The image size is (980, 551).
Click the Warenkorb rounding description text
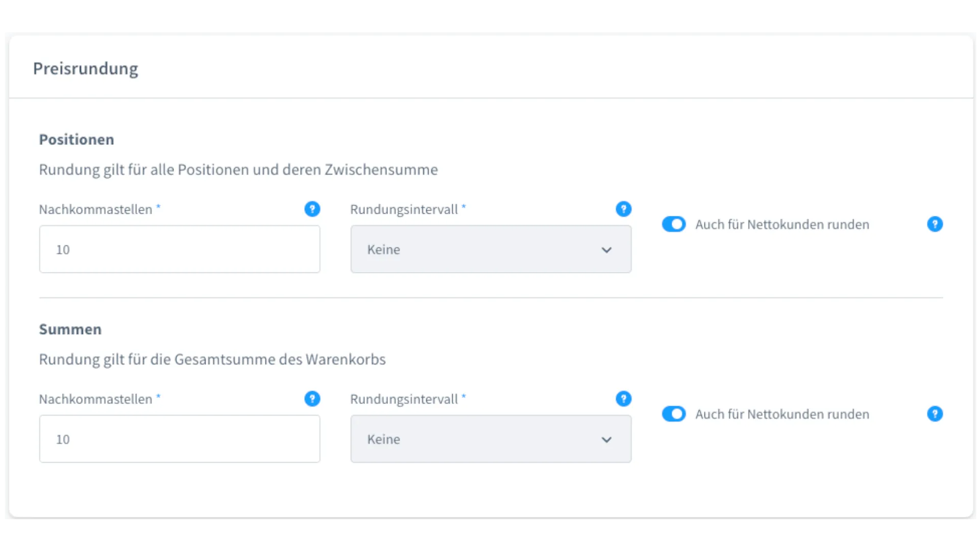[x=212, y=359]
